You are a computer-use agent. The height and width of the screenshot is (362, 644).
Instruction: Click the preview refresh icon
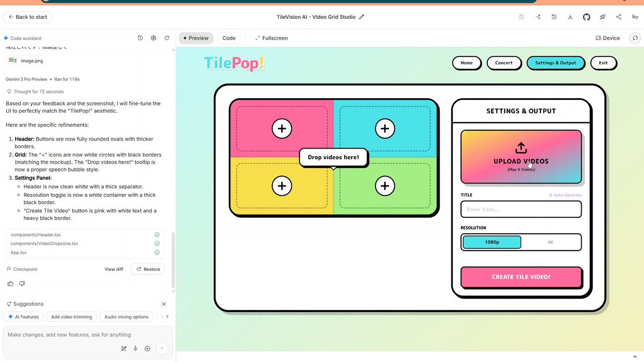(635, 38)
